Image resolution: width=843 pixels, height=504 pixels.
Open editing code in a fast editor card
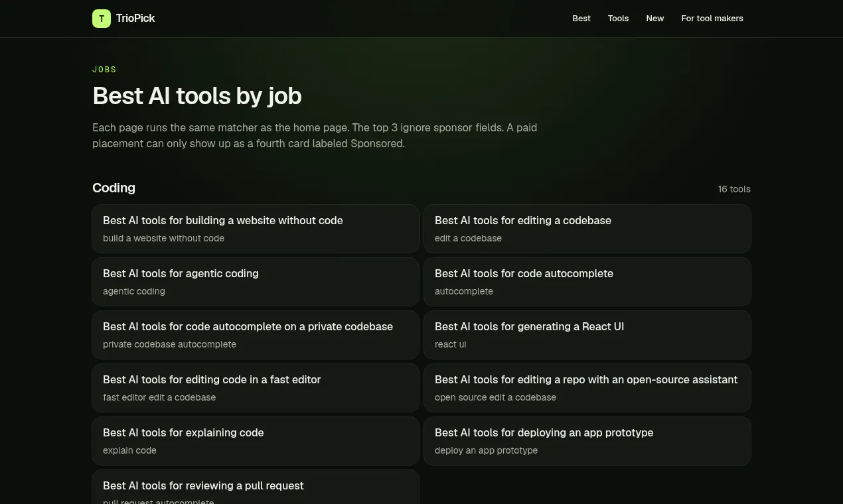(256, 388)
